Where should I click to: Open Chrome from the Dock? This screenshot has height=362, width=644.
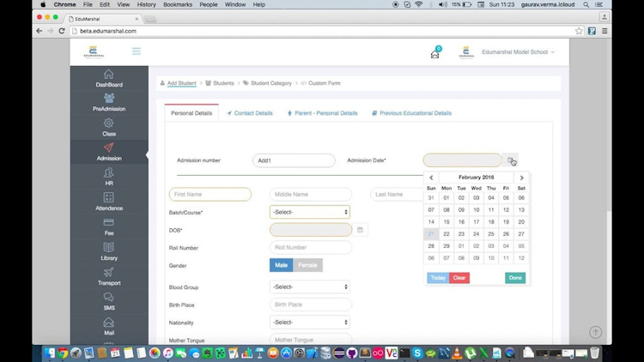coord(63,353)
